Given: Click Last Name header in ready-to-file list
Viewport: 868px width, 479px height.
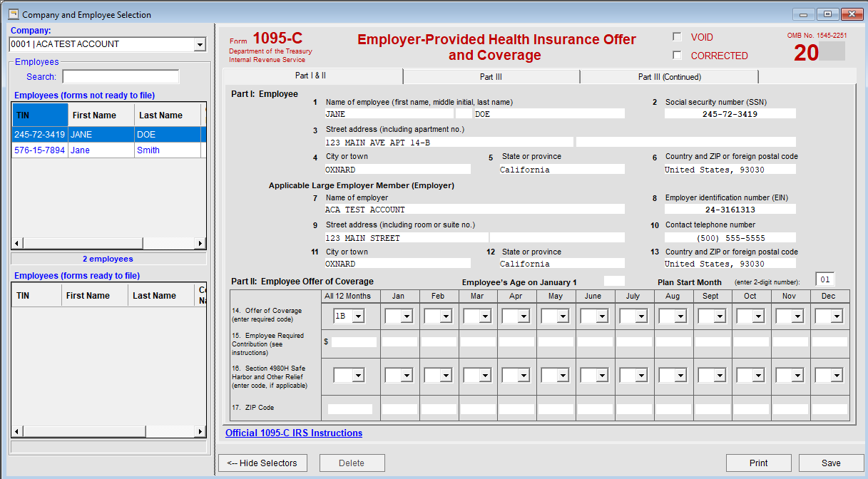Looking at the screenshot, I should pyautogui.click(x=161, y=295).
